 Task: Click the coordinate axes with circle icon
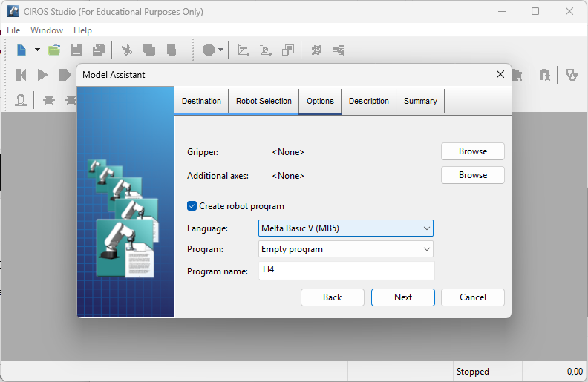(266, 50)
